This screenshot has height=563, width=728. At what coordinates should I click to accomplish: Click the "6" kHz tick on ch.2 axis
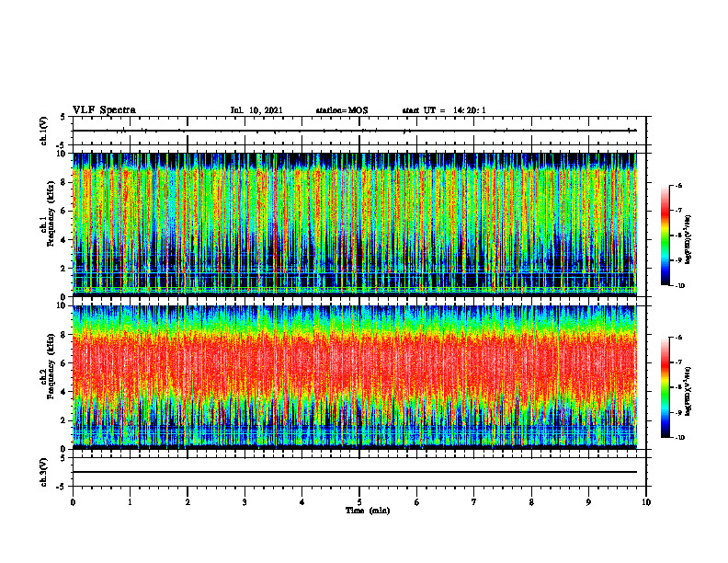[64, 363]
